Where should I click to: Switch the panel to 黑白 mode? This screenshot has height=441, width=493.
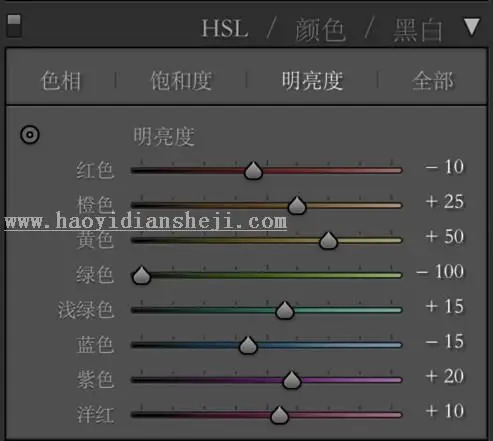coord(418,30)
